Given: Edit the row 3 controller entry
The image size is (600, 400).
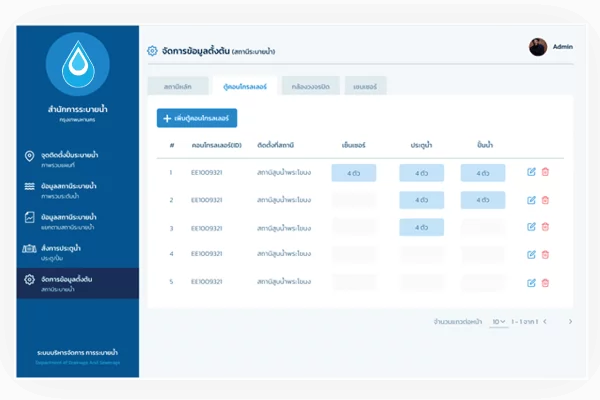Looking at the screenshot, I should (x=531, y=227).
